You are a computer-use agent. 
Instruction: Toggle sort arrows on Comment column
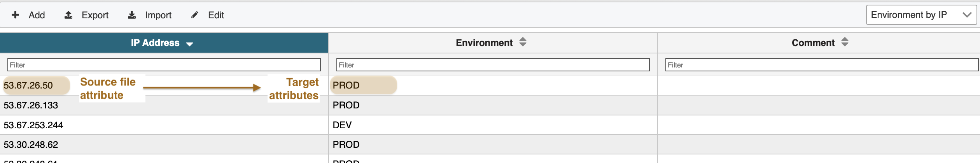pos(845,42)
